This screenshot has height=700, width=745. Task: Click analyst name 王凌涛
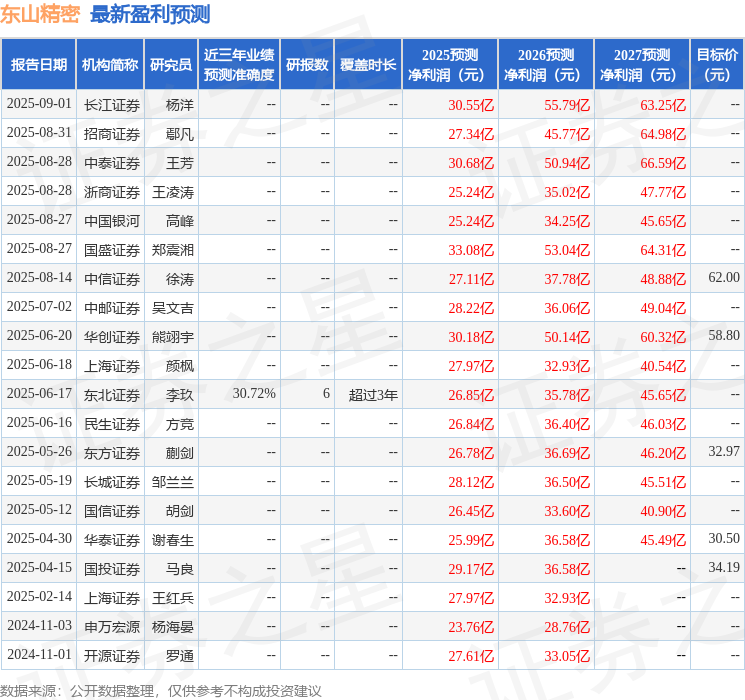point(173,192)
